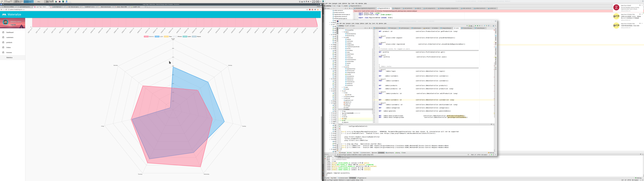The width and height of the screenshot is (644, 181).
Task: Open the IntelliJ search everywhere magnifier icon
Action: pyautogui.click(x=495, y=26)
